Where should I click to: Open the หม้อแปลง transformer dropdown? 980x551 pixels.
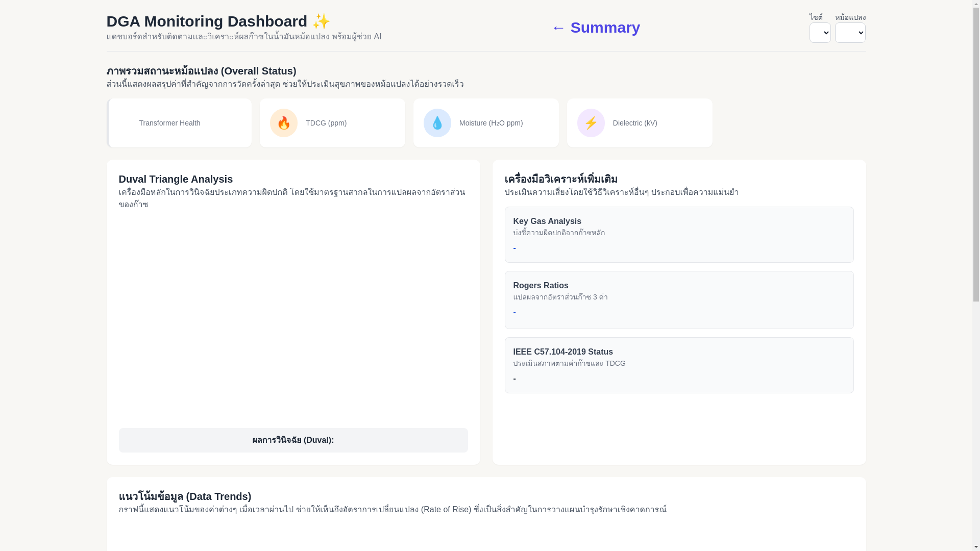click(x=850, y=33)
